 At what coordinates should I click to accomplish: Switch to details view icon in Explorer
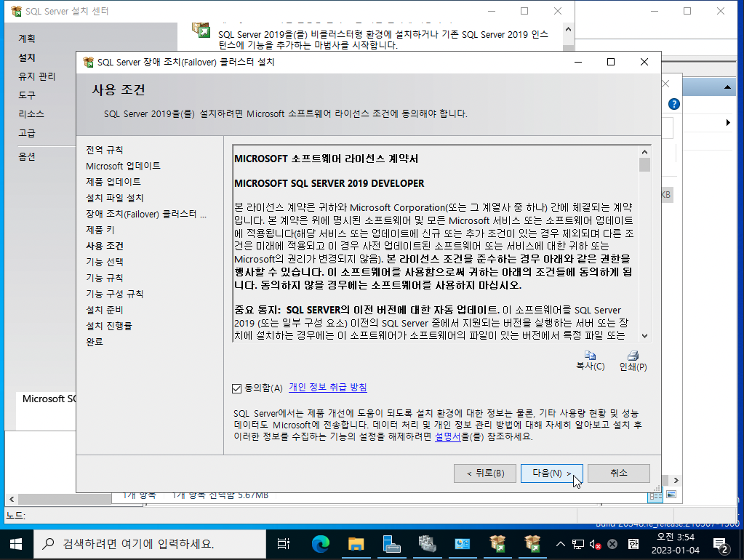(x=656, y=495)
